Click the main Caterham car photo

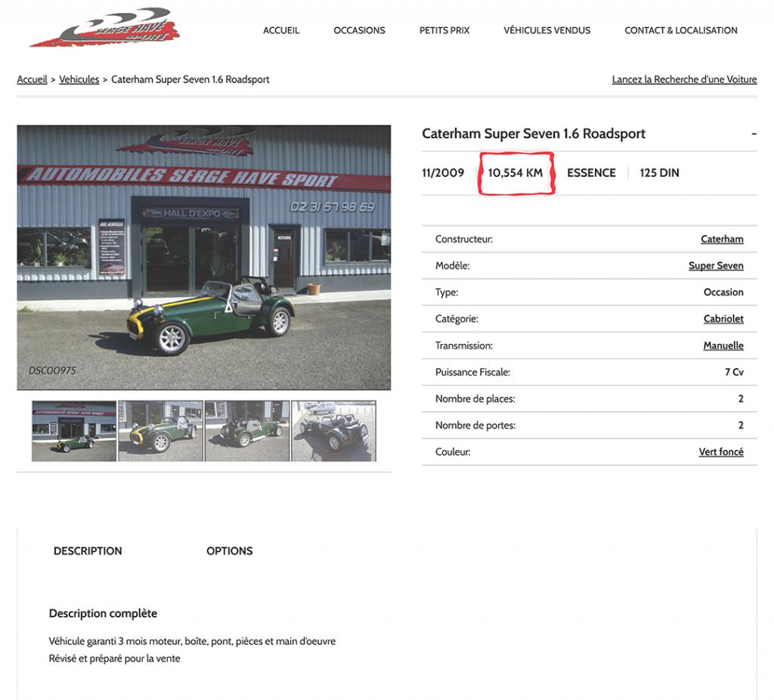point(204,258)
